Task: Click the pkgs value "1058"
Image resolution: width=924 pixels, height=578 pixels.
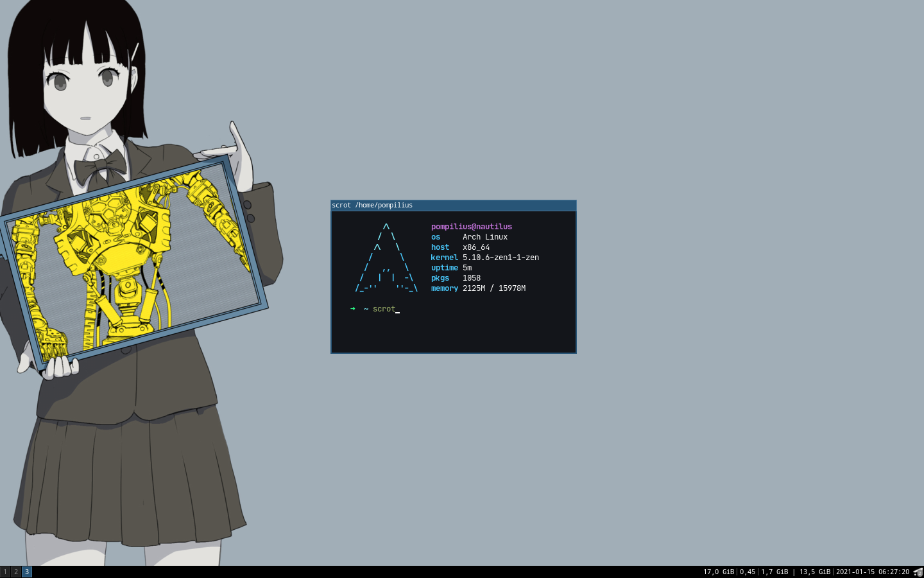Action: [472, 278]
